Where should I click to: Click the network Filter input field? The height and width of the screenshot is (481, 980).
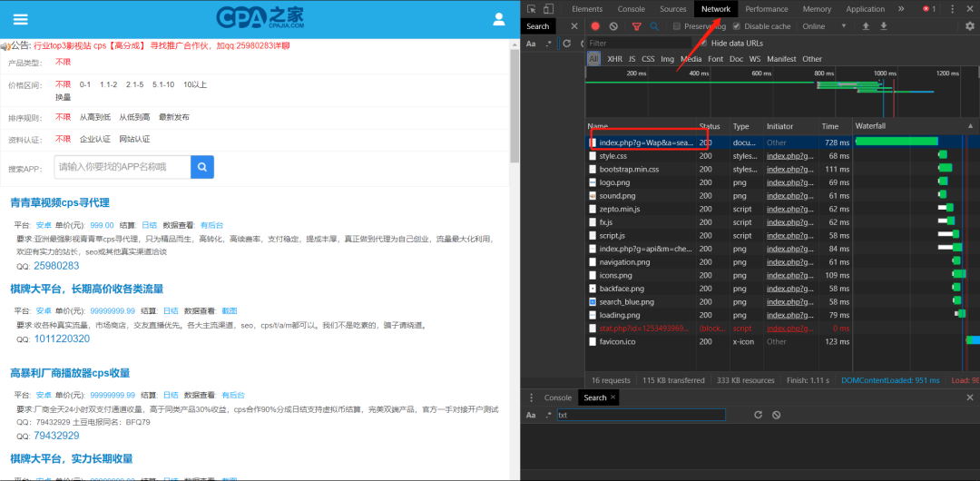639,44
